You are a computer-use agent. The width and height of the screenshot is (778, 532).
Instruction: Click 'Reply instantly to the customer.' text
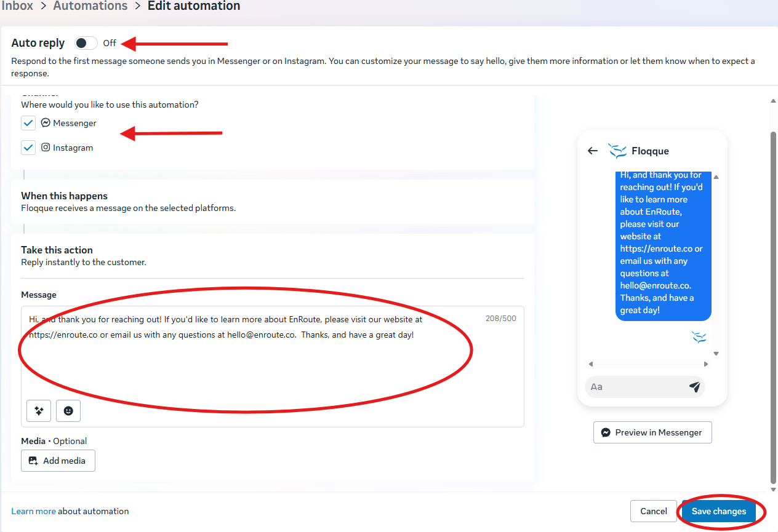[x=84, y=262]
